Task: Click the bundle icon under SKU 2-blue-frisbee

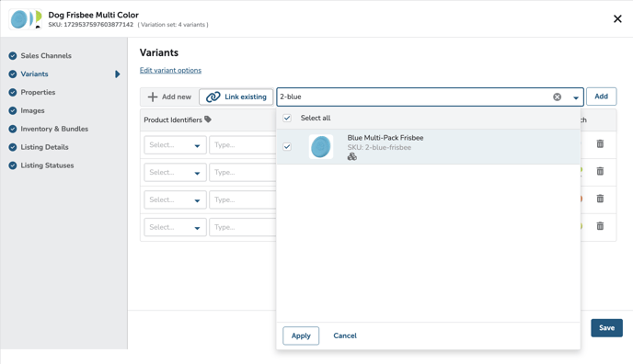Action: coord(352,156)
